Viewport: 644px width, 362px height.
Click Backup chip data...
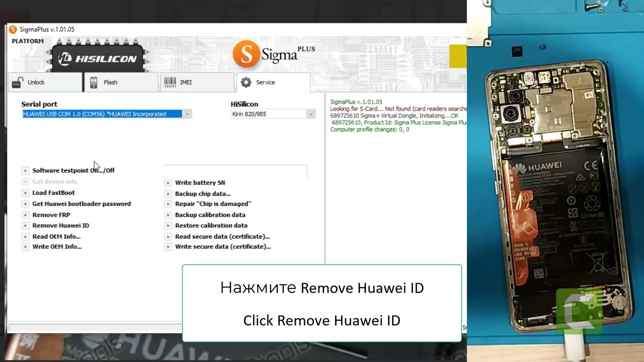tap(203, 194)
